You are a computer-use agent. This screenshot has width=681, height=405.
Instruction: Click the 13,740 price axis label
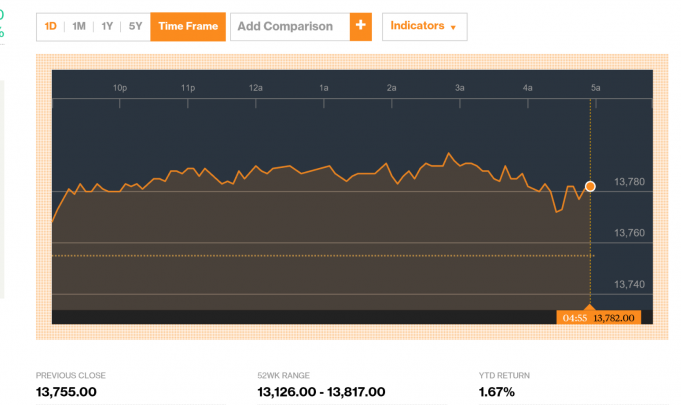click(x=629, y=285)
